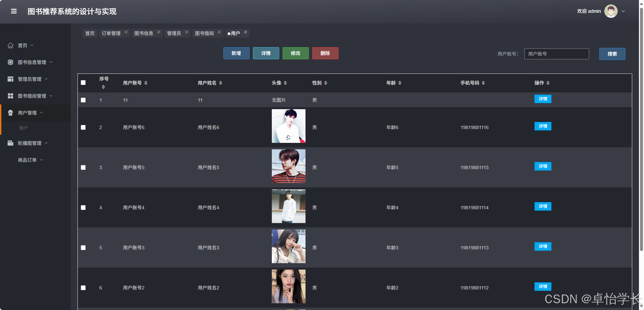Expand the 轮播图管理 menu chevron
The height and width of the screenshot is (310, 644).
46,143
